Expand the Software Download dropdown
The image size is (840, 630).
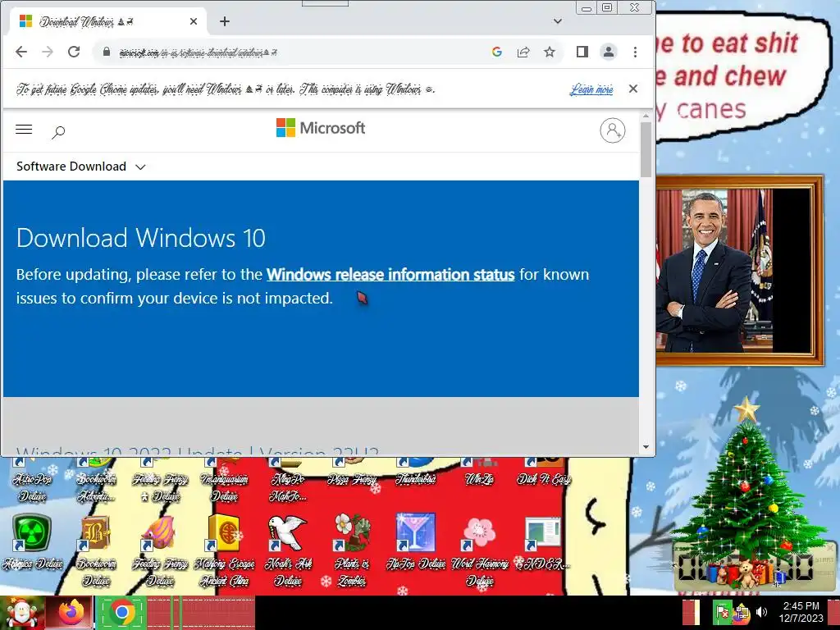pyautogui.click(x=81, y=167)
